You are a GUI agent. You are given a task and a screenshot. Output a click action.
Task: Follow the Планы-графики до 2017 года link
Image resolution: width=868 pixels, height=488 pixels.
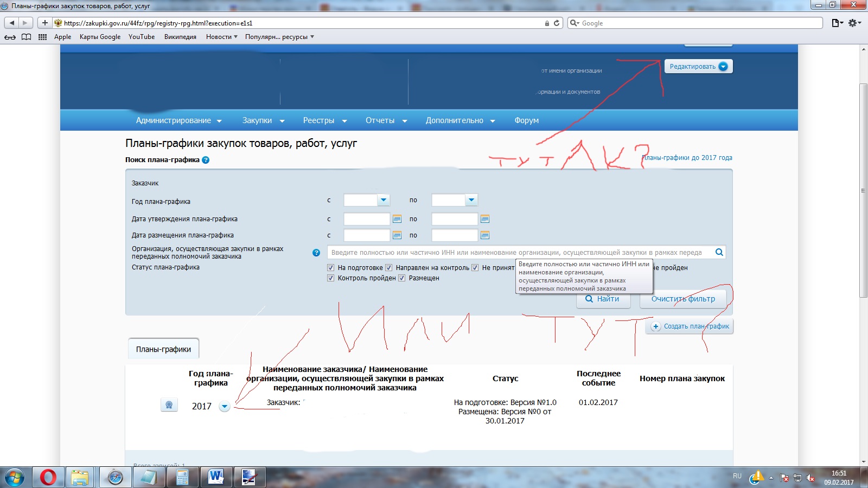coord(687,158)
